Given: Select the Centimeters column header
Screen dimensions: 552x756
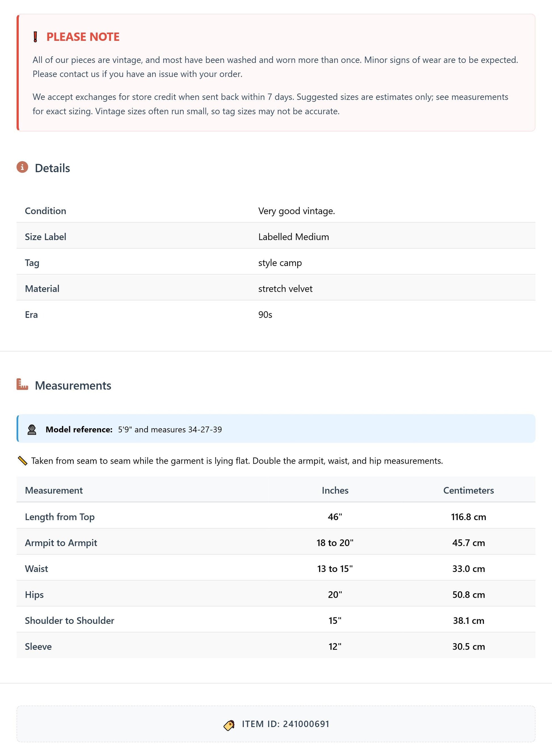Looking at the screenshot, I should pyautogui.click(x=469, y=490).
